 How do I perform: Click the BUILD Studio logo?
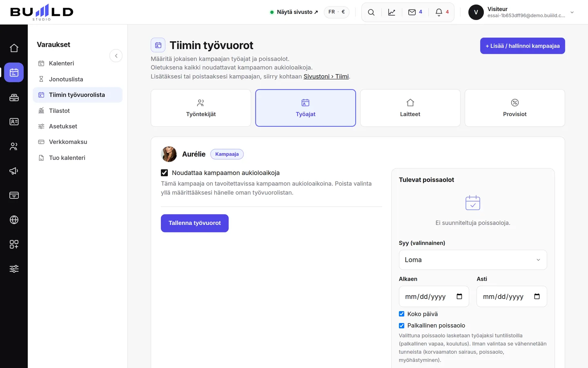42,12
